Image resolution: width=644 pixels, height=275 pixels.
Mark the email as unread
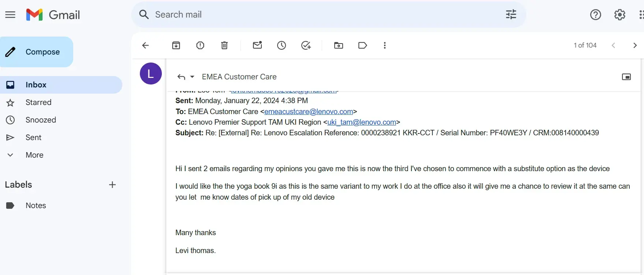pos(257,45)
